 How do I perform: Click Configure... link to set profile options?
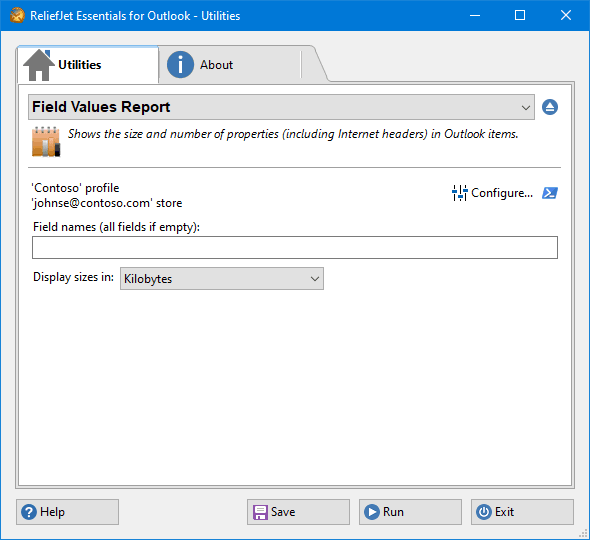[502, 193]
